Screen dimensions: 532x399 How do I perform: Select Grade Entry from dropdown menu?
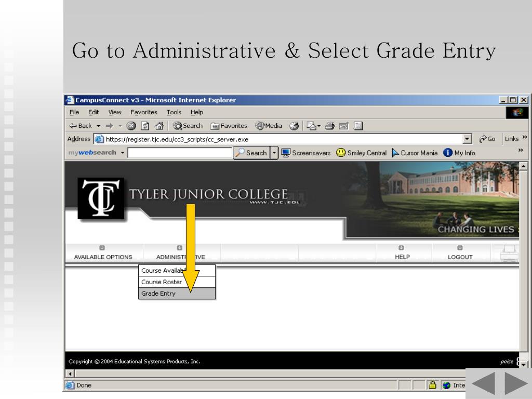(177, 294)
